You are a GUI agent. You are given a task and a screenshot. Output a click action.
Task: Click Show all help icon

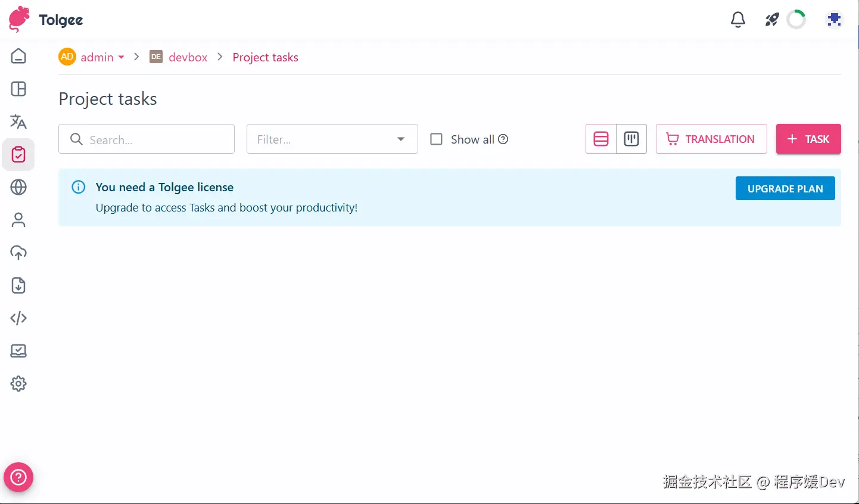[x=503, y=139]
